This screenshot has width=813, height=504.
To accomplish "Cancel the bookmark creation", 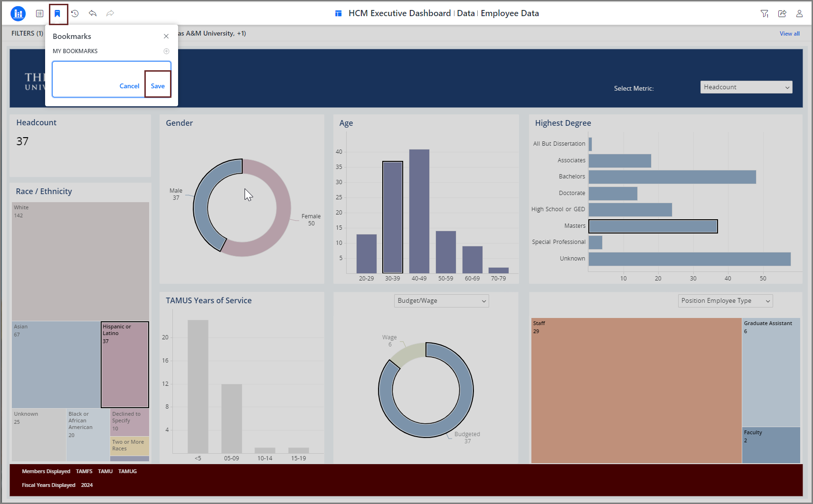I will tap(129, 86).
